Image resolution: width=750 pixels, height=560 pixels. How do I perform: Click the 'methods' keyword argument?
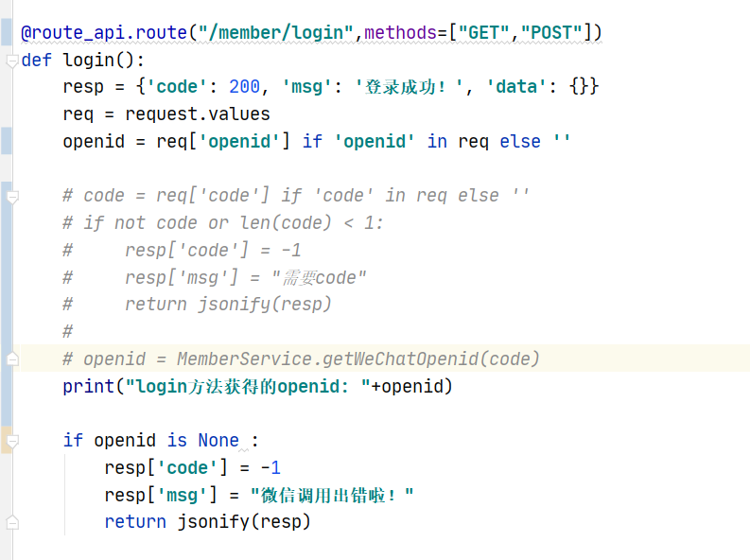400,32
